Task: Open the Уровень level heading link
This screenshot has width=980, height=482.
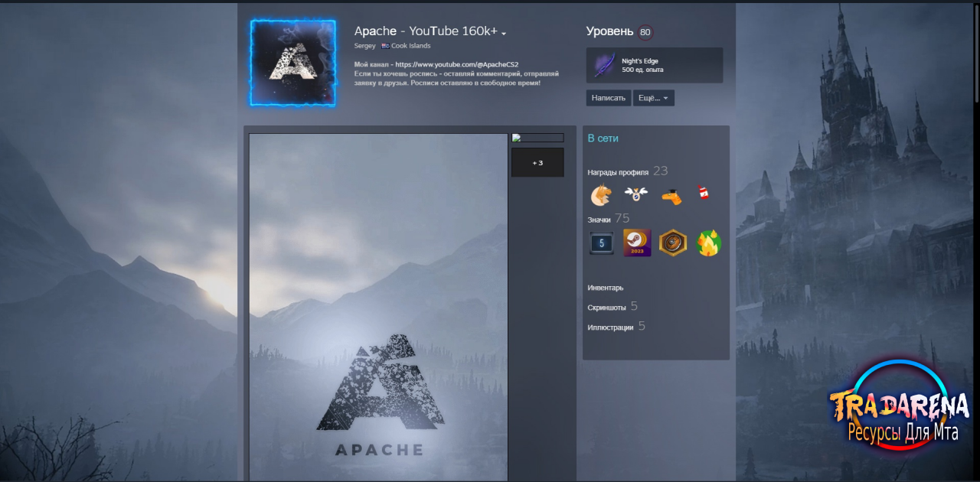Action: coord(609,31)
